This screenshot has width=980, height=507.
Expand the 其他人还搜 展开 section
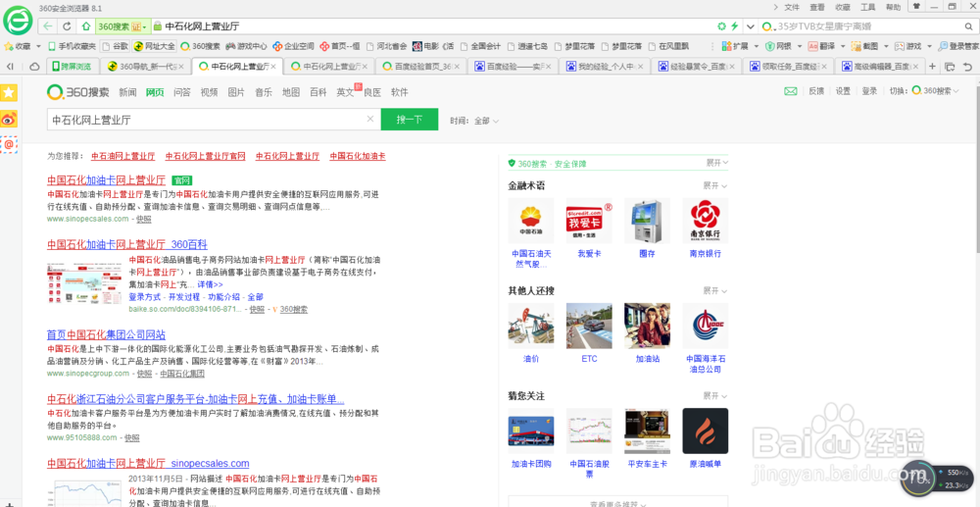(715, 291)
